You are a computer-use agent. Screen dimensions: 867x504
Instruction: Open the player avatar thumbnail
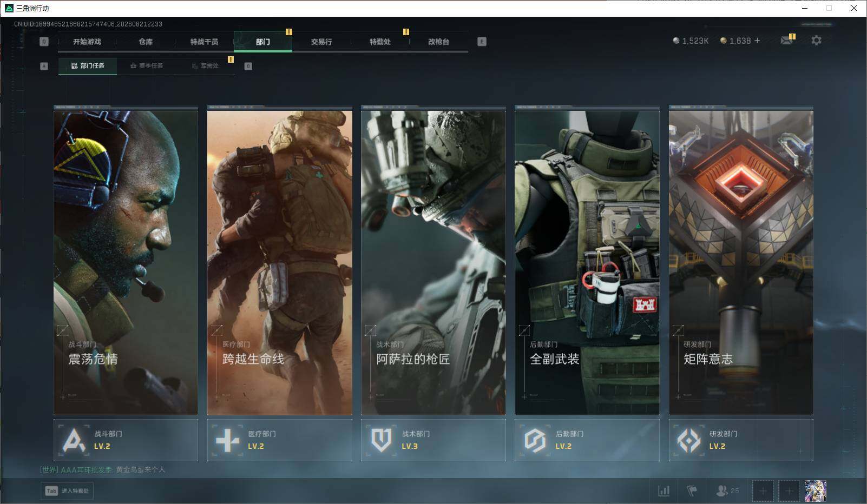[x=816, y=491]
